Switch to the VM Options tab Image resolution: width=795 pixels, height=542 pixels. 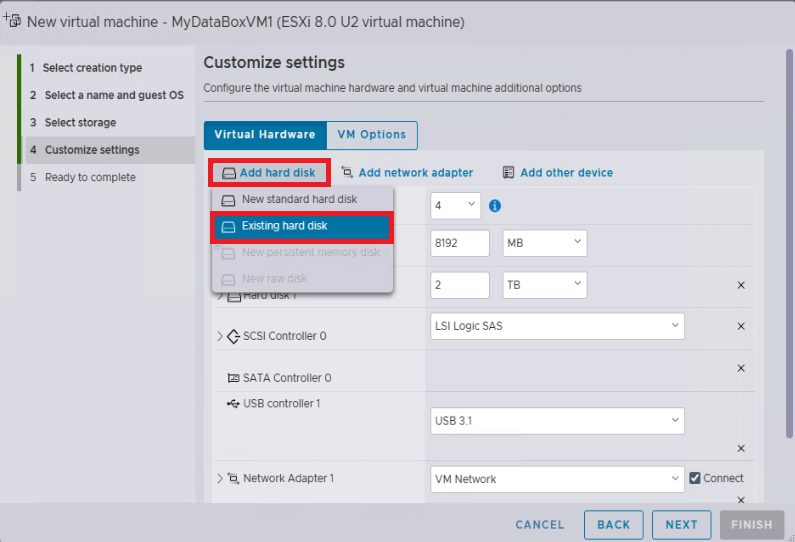(x=372, y=135)
